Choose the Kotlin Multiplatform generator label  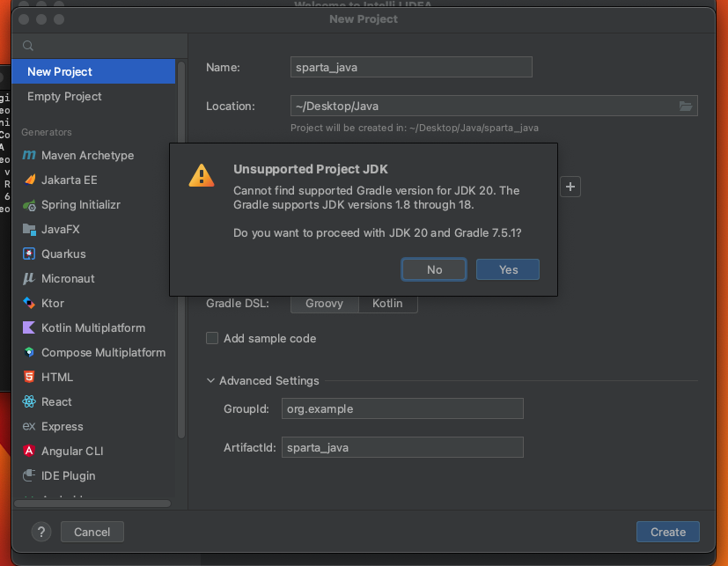(93, 327)
